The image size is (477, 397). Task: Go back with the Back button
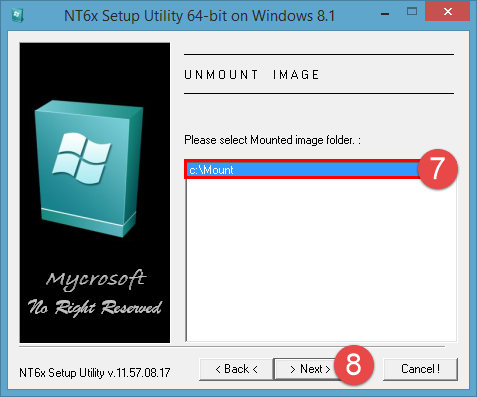(236, 369)
